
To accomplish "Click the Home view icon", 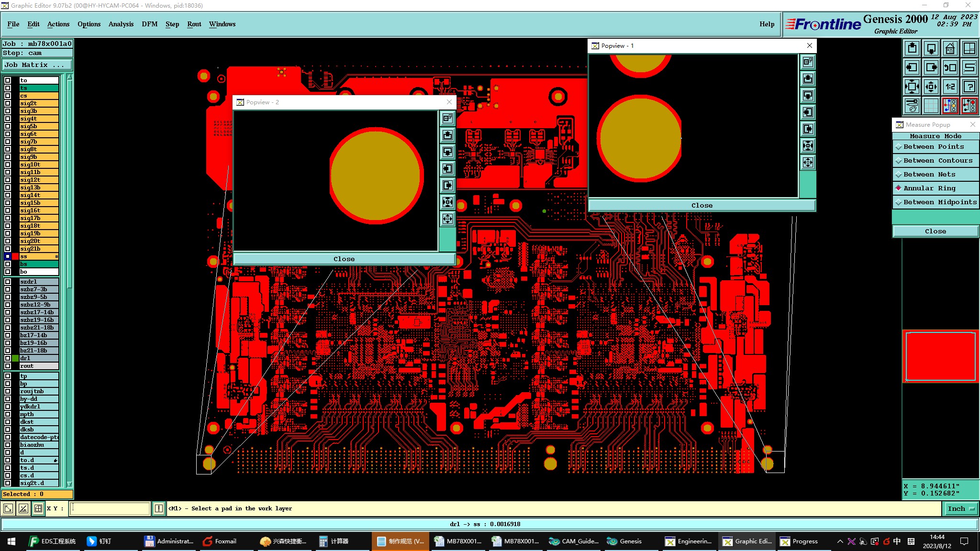I will click(950, 48).
